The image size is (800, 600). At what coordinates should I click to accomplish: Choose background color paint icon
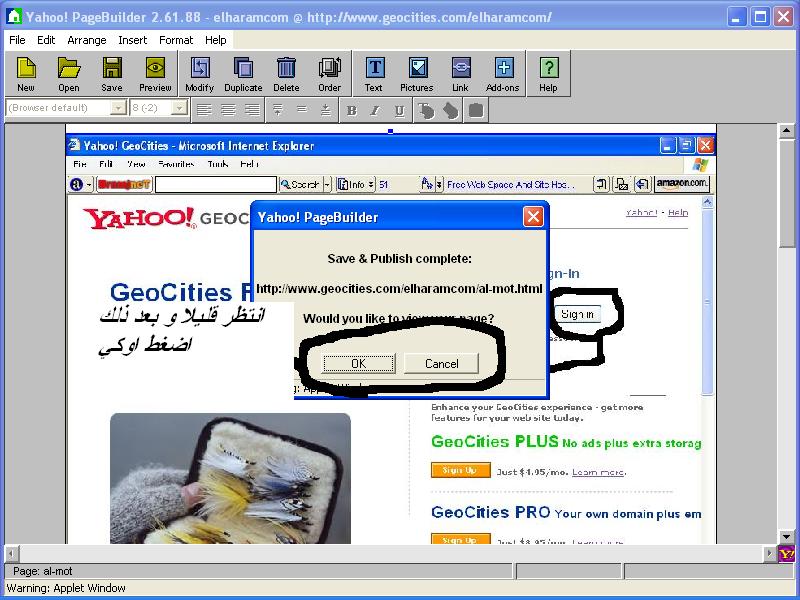[x=451, y=110]
